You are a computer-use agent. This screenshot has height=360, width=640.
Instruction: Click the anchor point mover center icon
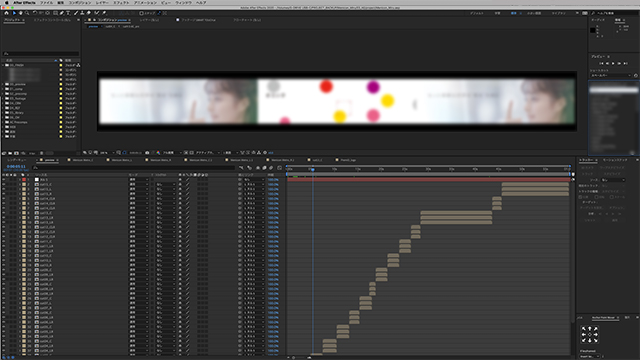589,334
